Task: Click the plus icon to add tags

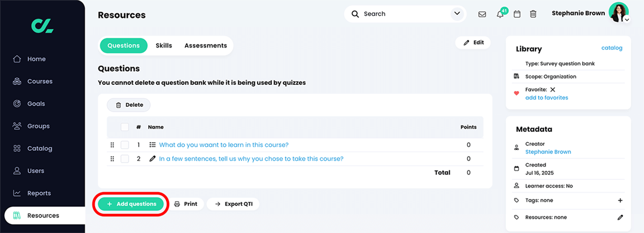Action: click(x=620, y=201)
